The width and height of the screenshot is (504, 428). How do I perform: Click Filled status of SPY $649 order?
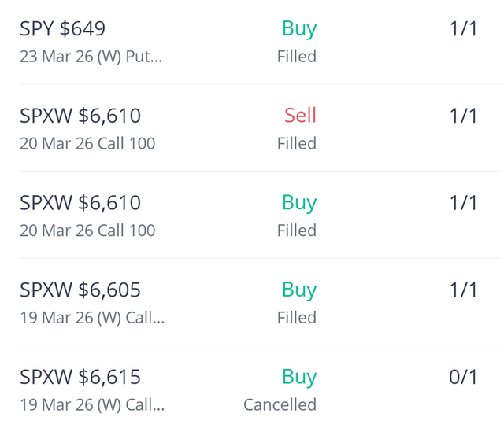(x=297, y=57)
